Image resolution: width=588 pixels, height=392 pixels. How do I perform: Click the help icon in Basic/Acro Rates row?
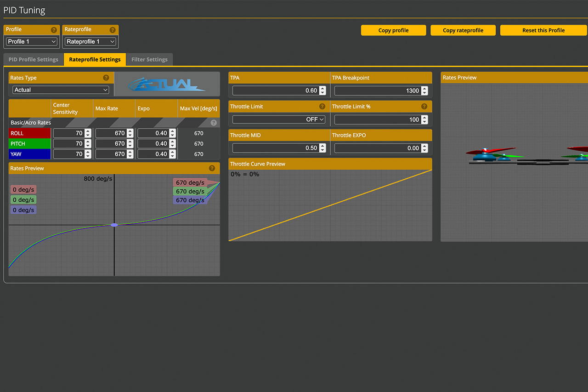pyautogui.click(x=214, y=123)
